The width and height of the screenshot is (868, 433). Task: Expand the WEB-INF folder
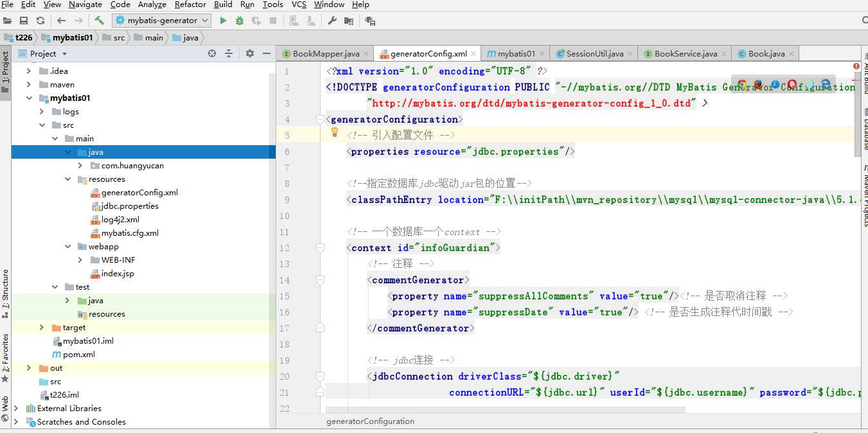(80, 260)
